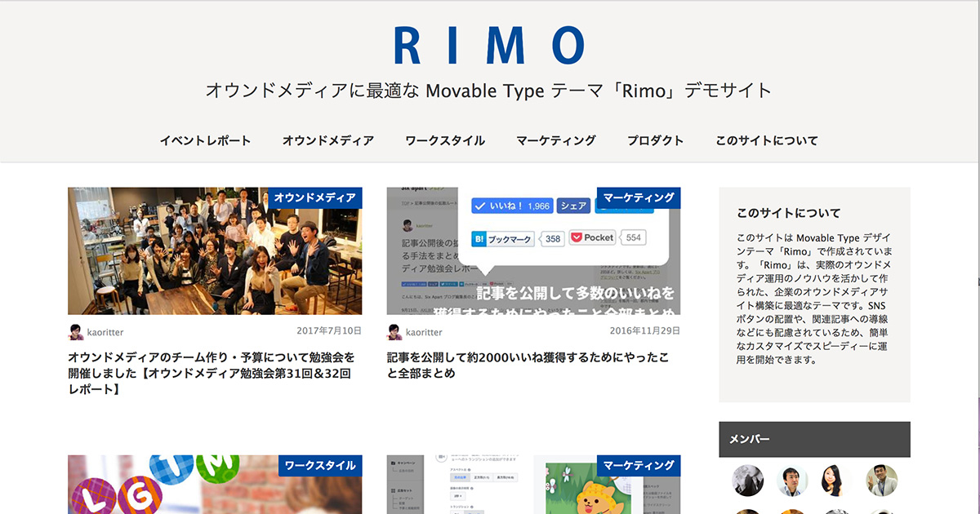Open the プロダクト navigation item
980x514 pixels.
(656, 140)
